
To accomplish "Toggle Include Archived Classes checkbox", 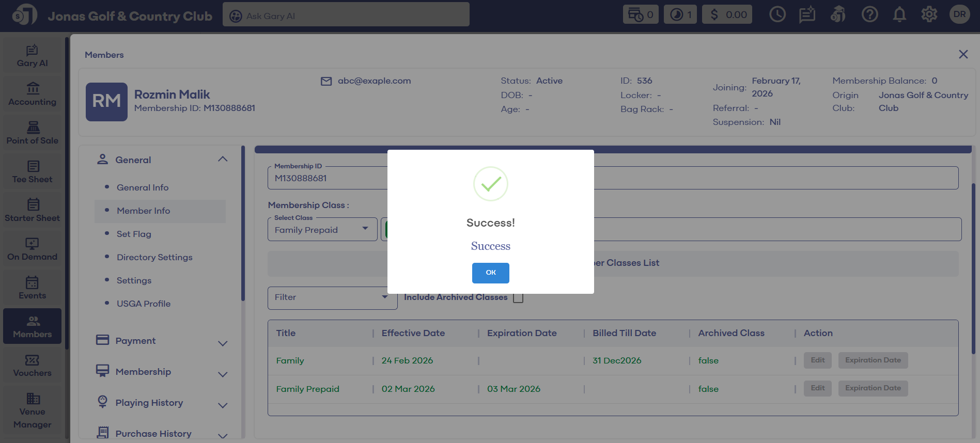I will pos(518,298).
